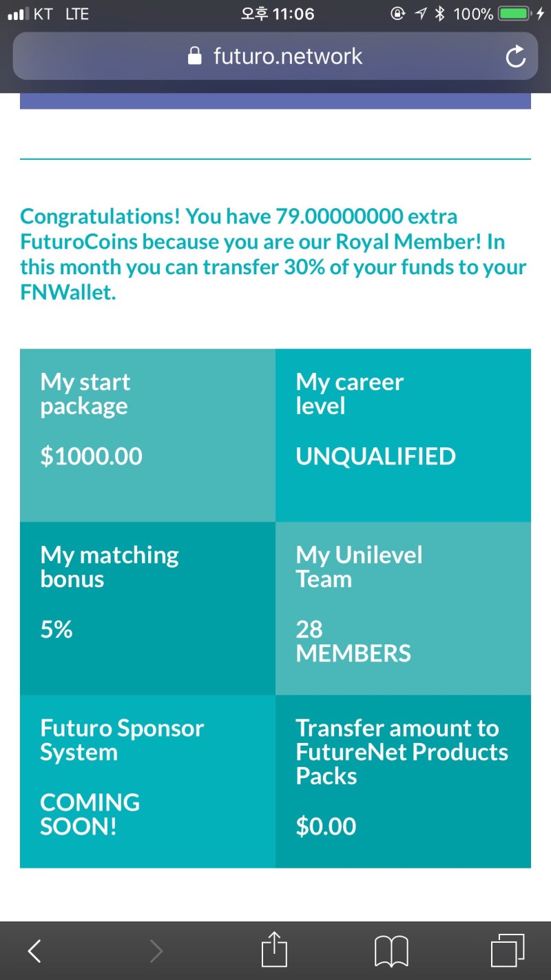The height and width of the screenshot is (980, 551).
Task: Tap the $1000.00 start package amount
Action: (91, 456)
